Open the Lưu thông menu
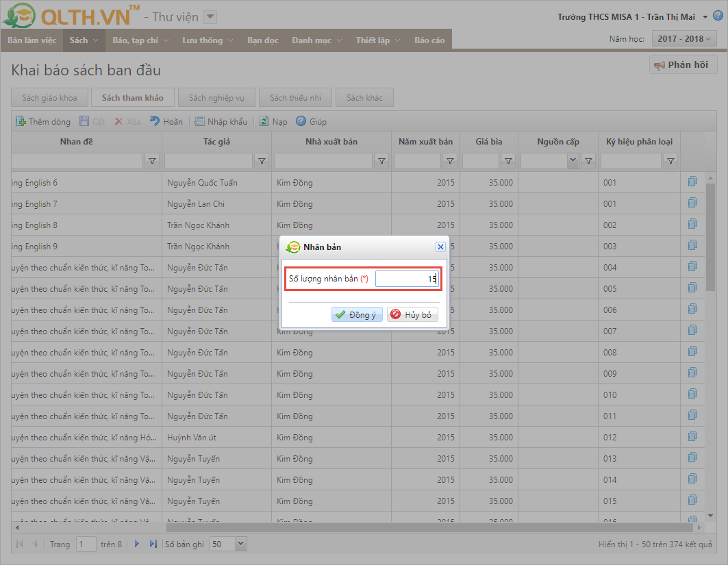Screen dimensions: 728x565 pyautogui.click(x=208, y=40)
